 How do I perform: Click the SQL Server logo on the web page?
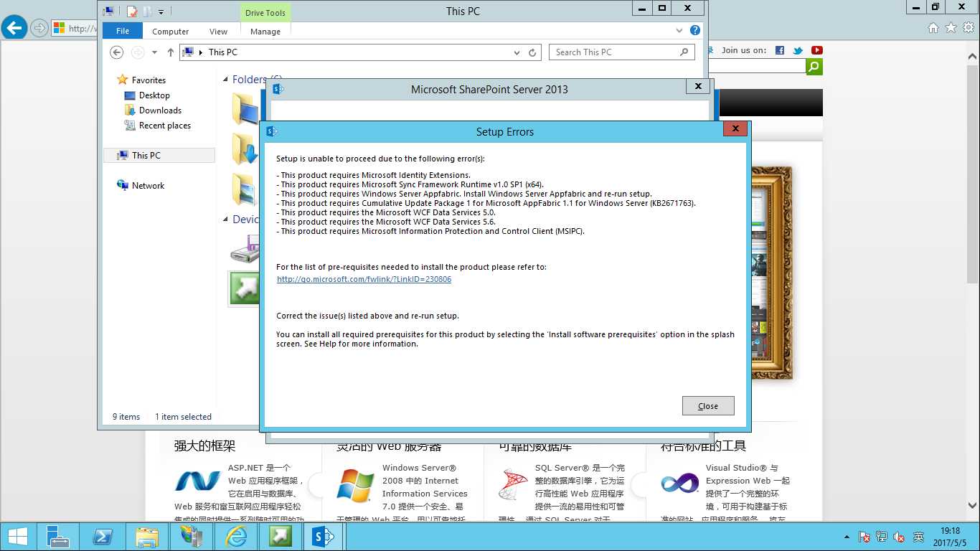click(x=514, y=485)
